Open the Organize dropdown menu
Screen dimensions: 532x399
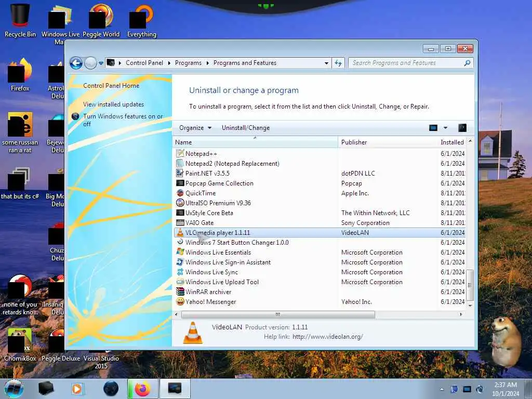click(195, 128)
